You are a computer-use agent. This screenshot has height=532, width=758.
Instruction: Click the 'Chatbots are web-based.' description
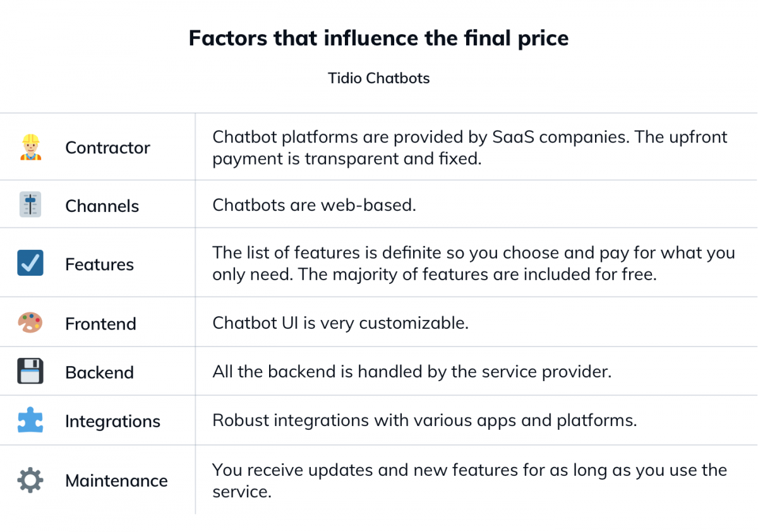pyautogui.click(x=314, y=205)
